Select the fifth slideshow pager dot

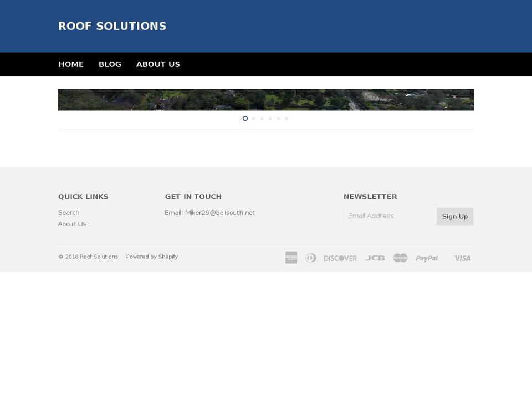[279, 119]
